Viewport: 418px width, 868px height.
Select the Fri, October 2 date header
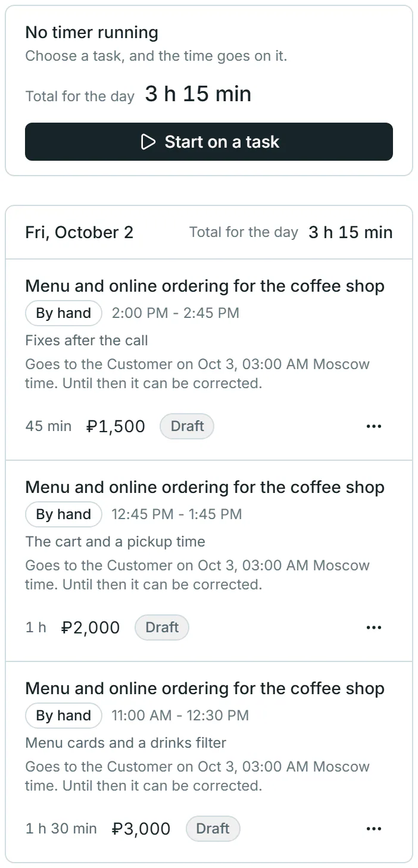pyautogui.click(x=79, y=232)
